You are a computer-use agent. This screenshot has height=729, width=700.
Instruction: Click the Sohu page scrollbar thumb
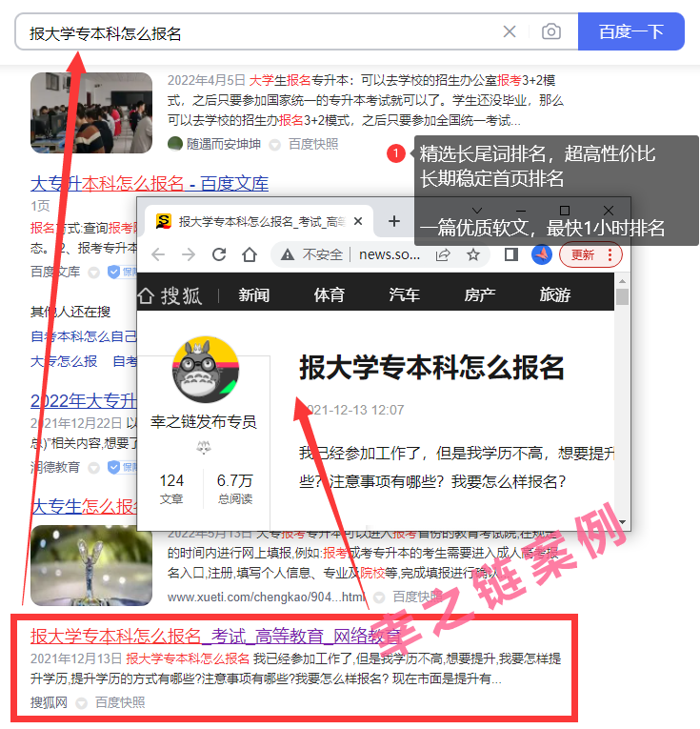click(x=623, y=296)
